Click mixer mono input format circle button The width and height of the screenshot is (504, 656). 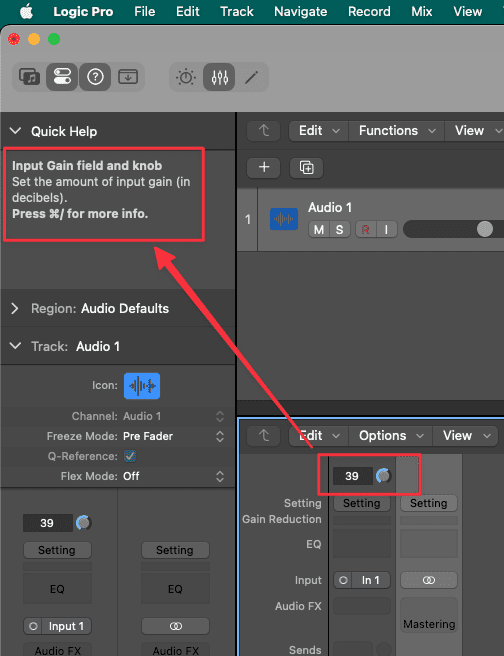pos(343,580)
